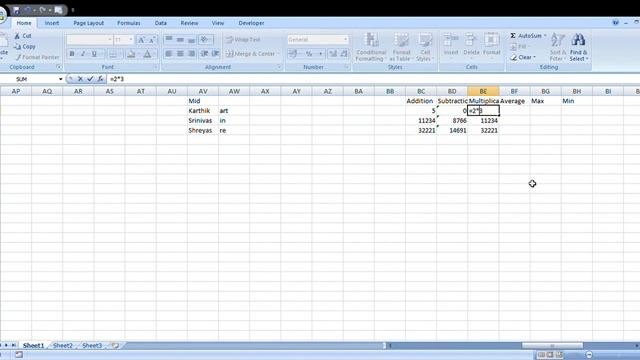The width and height of the screenshot is (640, 360).
Task: Click the Cut button in Clipboard
Action: coord(23,36)
